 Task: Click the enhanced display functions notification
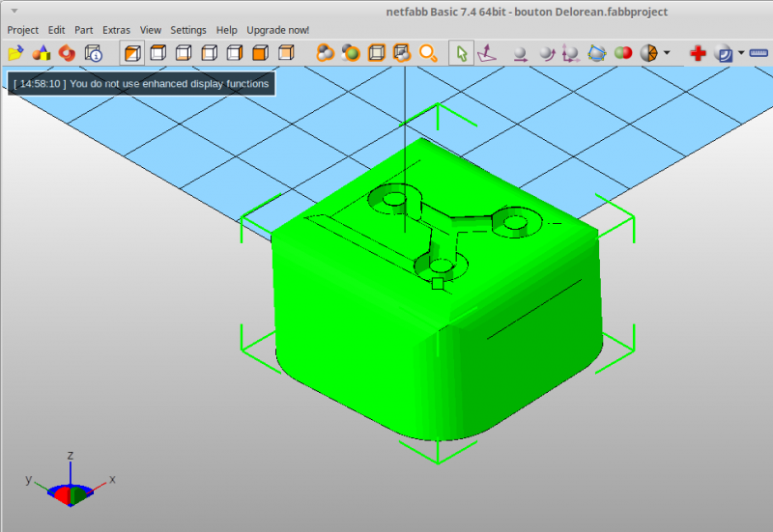tap(141, 84)
